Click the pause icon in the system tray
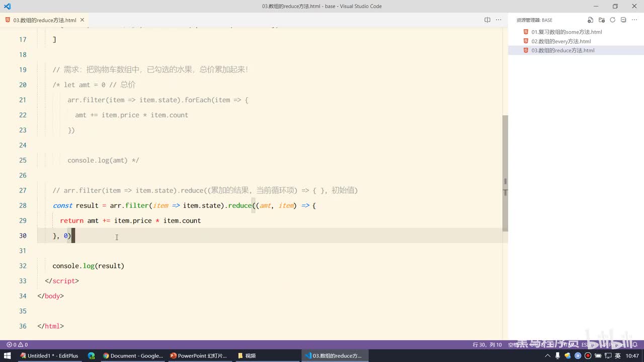Viewport: 644px width, 362px height. click(x=578, y=355)
